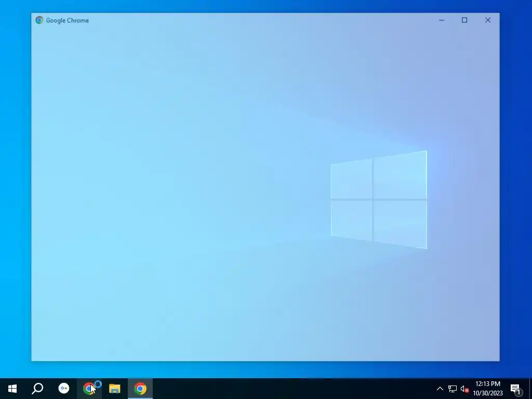Click the Google Chrome title text
The width and height of the screenshot is (532, 399).
(x=68, y=20)
